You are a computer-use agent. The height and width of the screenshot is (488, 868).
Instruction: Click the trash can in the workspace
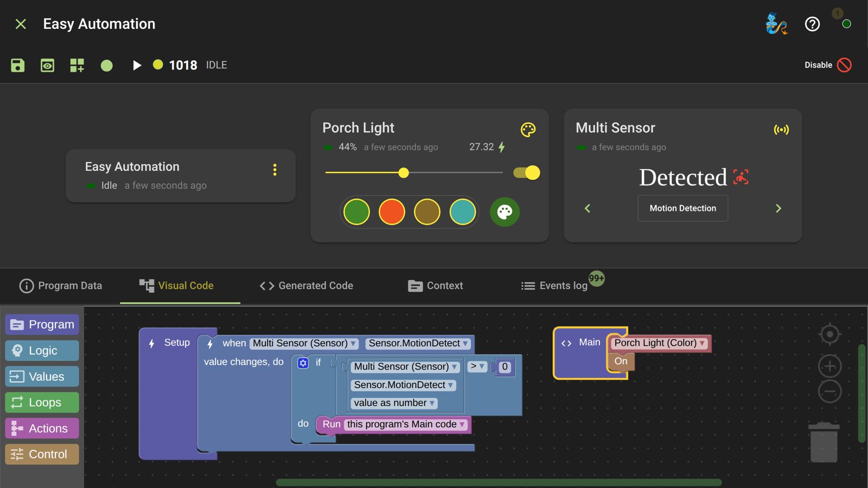pos(824,443)
